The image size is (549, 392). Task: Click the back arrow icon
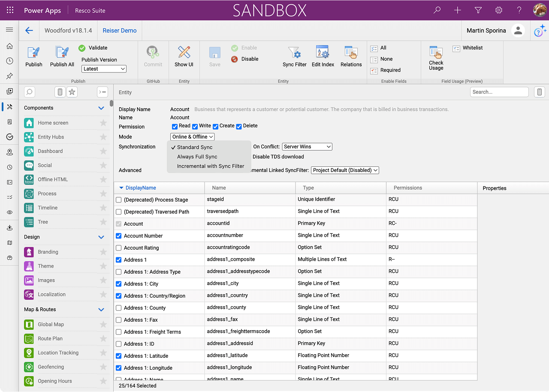coord(29,30)
